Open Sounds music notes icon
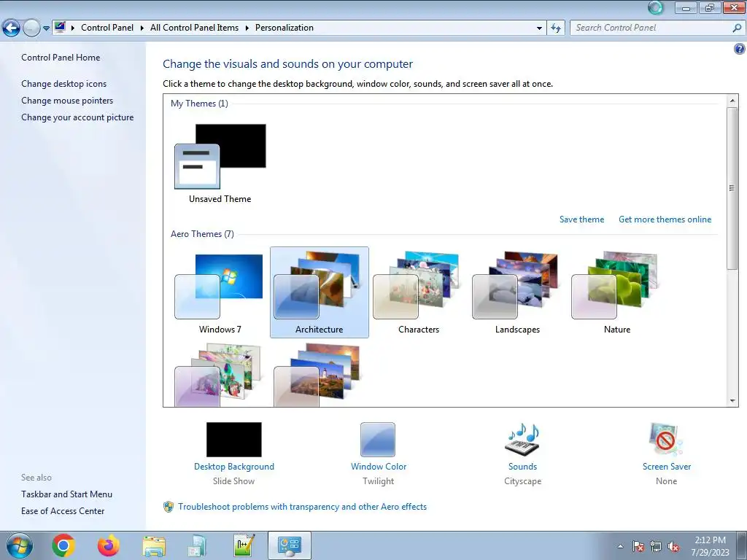This screenshot has width=747, height=560. pyautogui.click(x=522, y=439)
